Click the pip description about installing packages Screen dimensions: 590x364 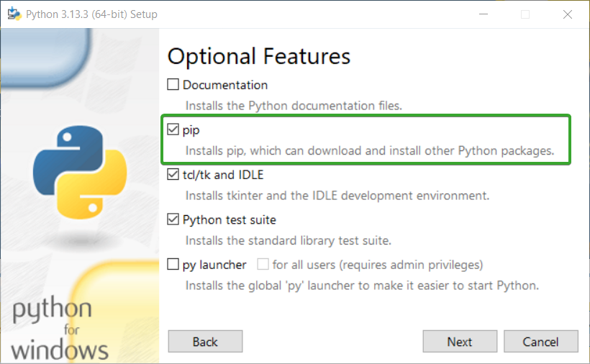(370, 151)
